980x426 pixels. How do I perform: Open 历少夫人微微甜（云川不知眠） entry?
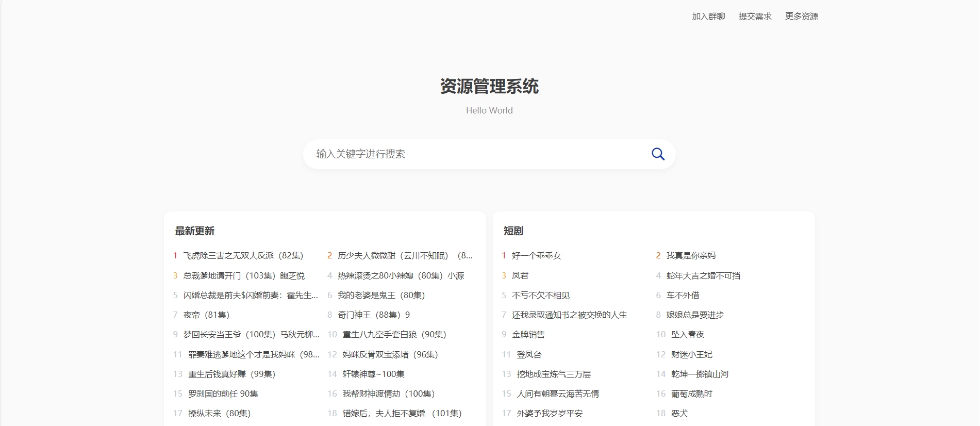tap(405, 255)
